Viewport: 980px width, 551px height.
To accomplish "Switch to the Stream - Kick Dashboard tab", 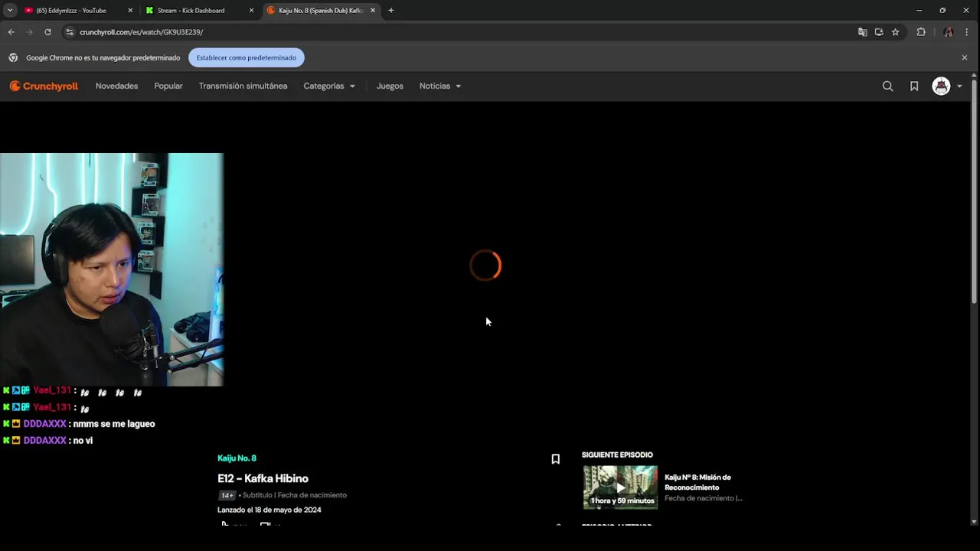I will click(191, 11).
